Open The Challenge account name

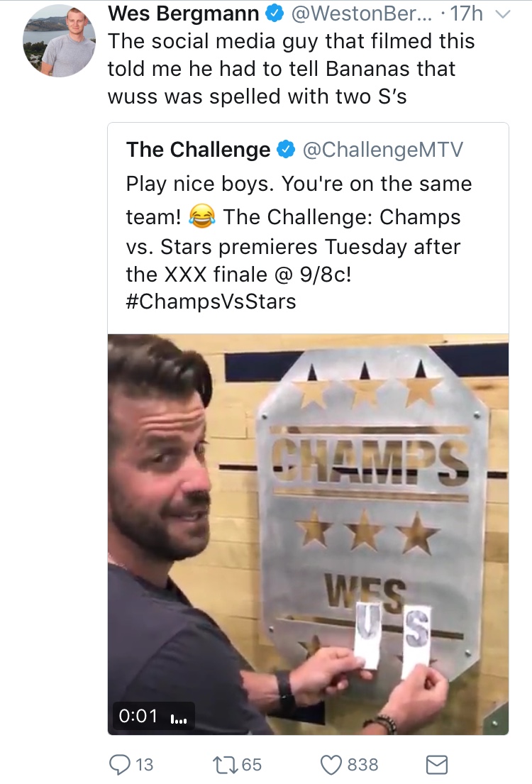pyautogui.click(x=198, y=150)
